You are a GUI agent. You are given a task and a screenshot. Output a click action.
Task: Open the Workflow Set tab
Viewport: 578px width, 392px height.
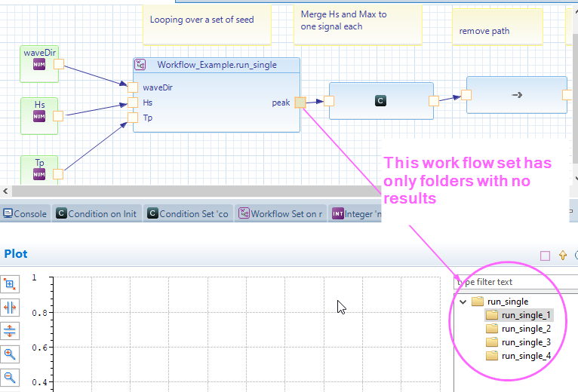[x=281, y=213]
